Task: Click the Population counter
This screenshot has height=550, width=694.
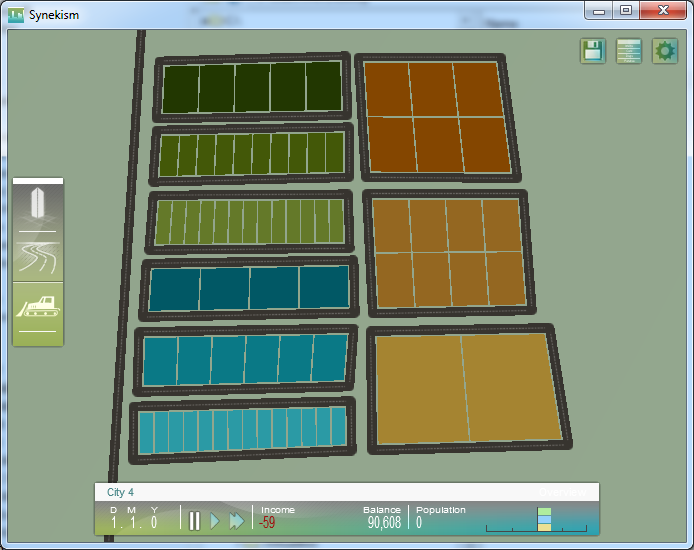Action: tap(440, 518)
